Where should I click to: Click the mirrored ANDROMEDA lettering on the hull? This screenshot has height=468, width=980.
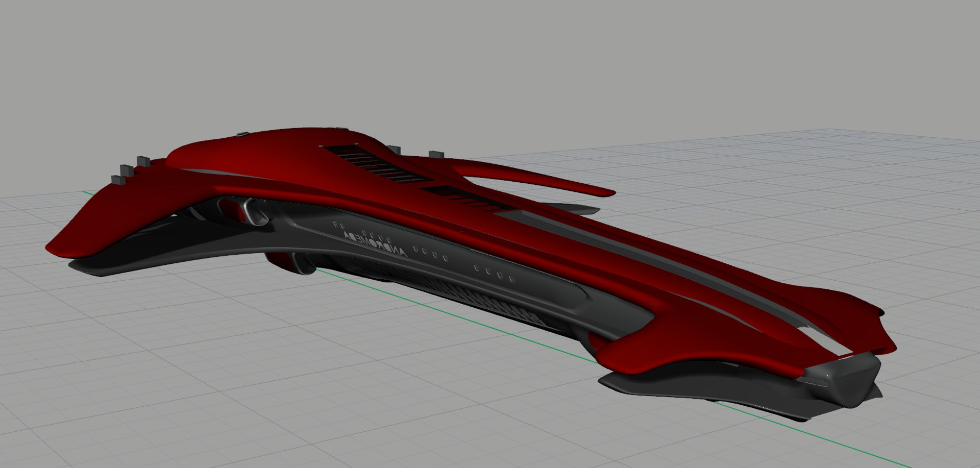click(375, 243)
